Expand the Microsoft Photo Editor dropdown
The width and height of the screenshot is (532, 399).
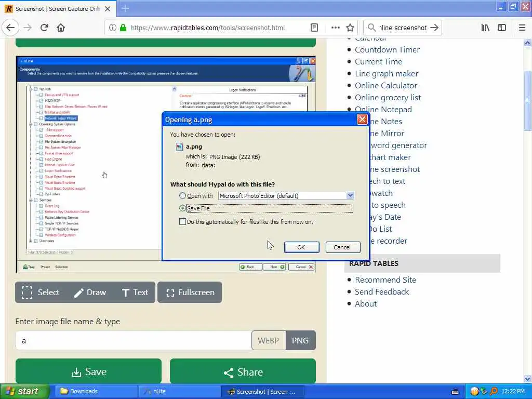[350, 196]
